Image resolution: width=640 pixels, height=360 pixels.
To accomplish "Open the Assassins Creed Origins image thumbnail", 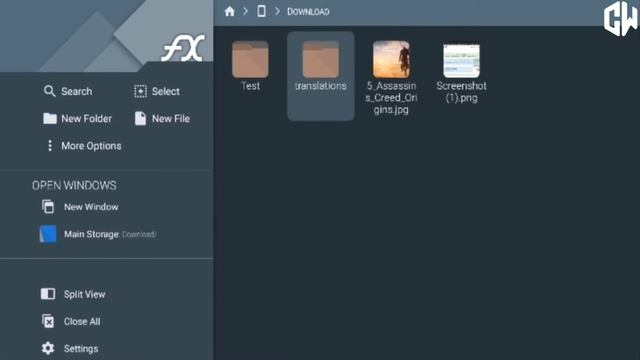I will (391, 59).
